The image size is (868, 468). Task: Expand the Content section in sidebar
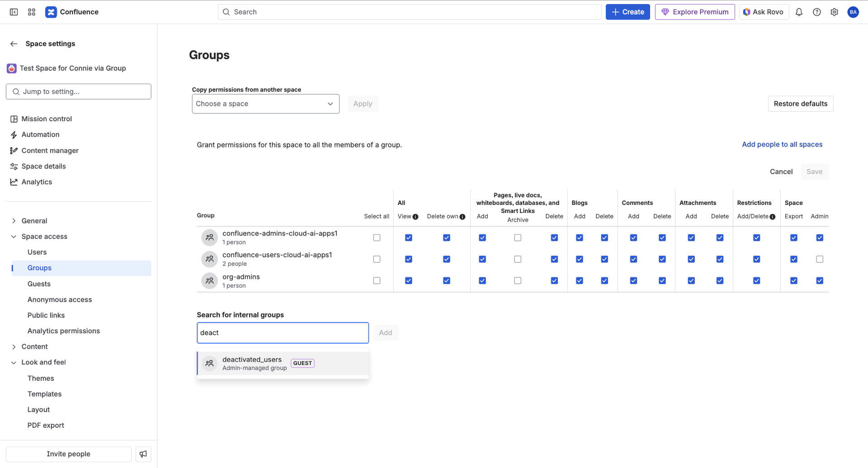point(14,346)
